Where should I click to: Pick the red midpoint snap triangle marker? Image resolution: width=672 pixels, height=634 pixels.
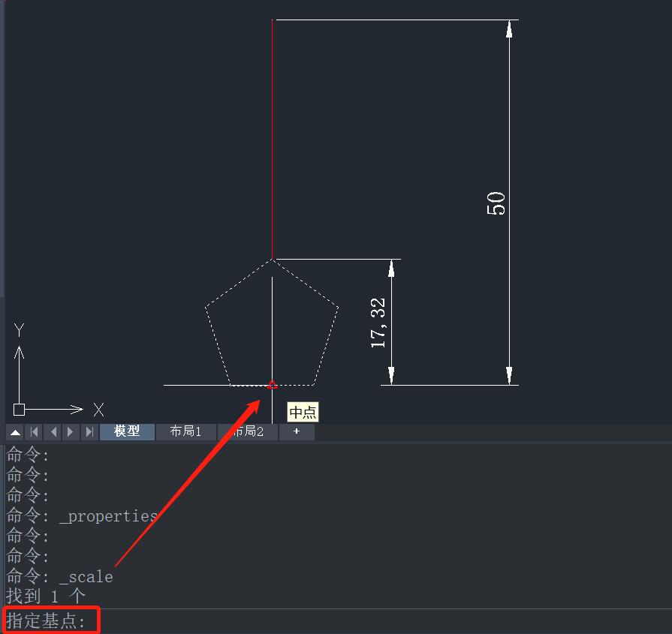pos(273,385)
